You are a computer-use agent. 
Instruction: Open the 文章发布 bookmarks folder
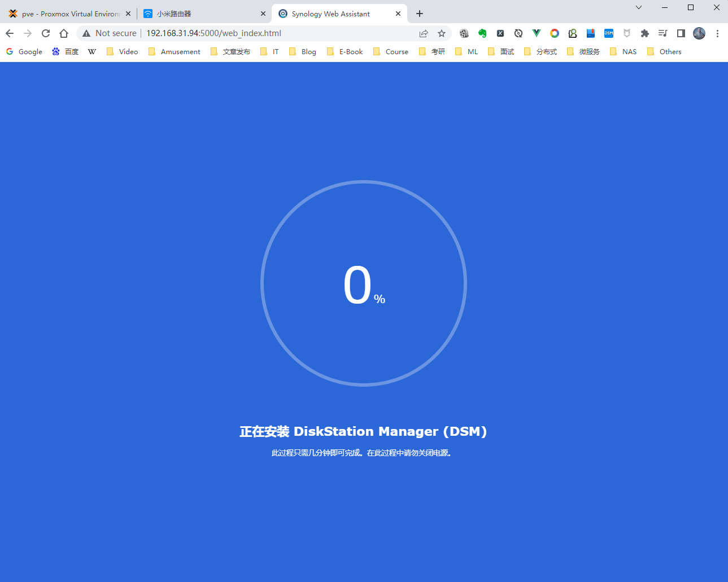[x=230, y=51]
